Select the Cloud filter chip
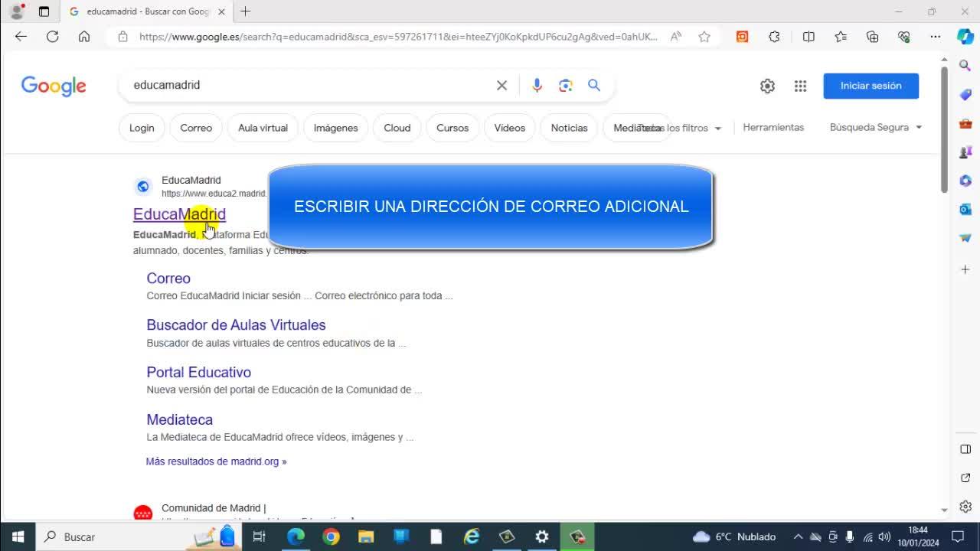The height and width of the screenshot is (551, 980). (x=397, y=128)
